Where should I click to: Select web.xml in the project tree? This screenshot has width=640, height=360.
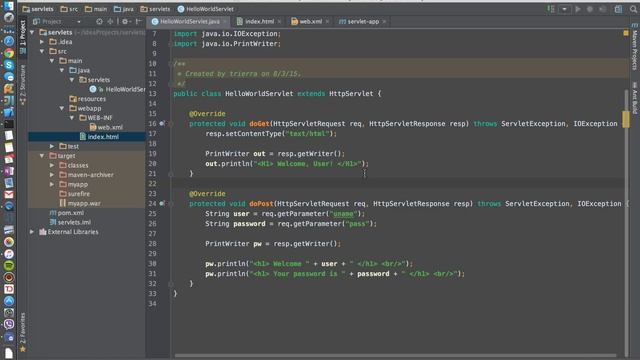pos(106,127)
